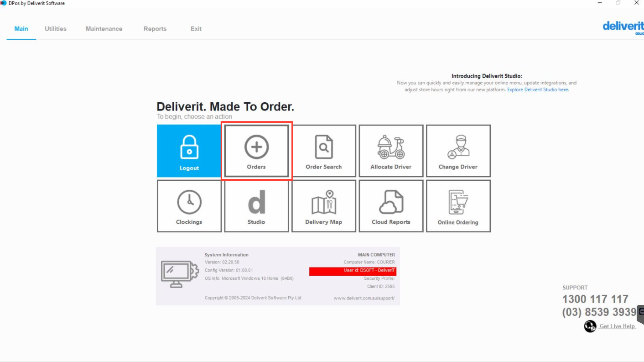Click the Logout padlock tile

(189, 151)
